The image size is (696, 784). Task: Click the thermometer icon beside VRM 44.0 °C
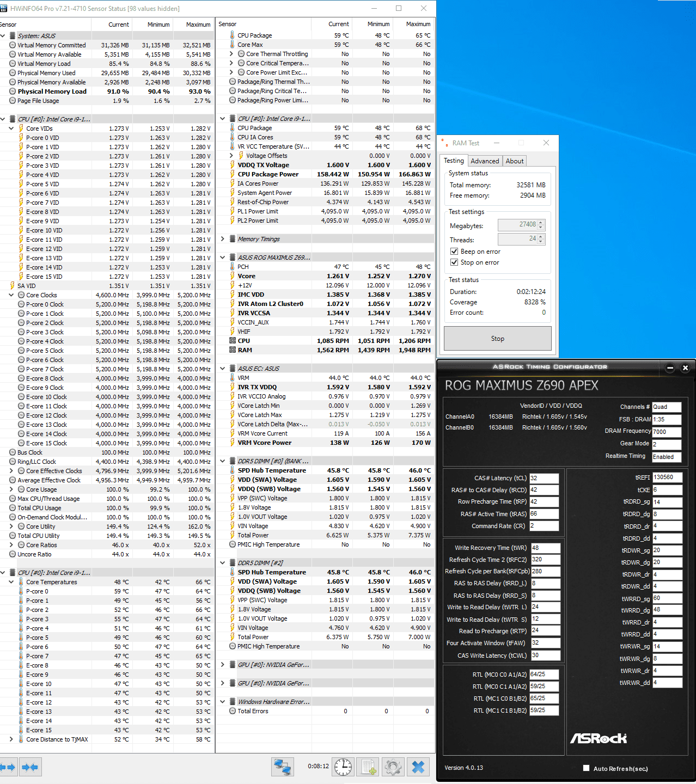[x=233, y=378]
